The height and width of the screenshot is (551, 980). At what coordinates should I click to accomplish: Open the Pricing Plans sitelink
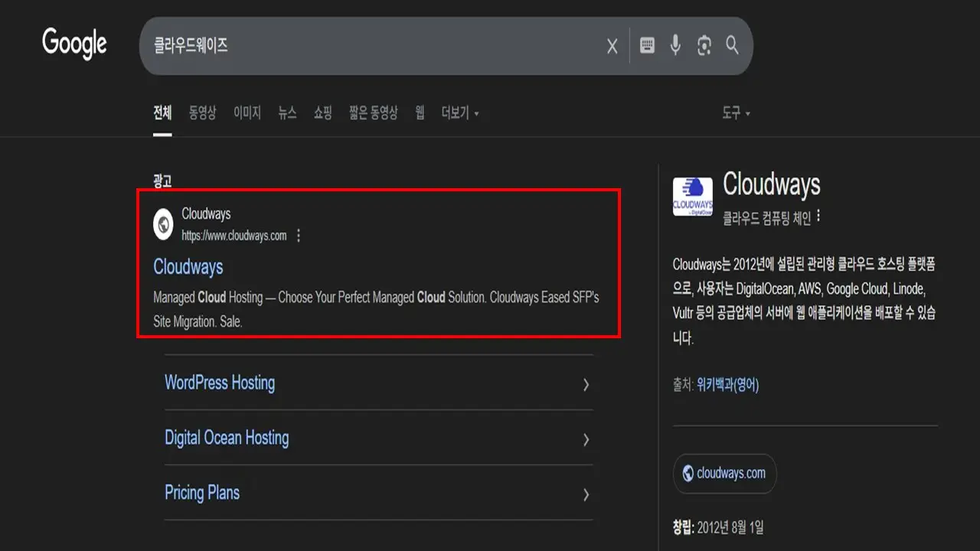(202, 493)
